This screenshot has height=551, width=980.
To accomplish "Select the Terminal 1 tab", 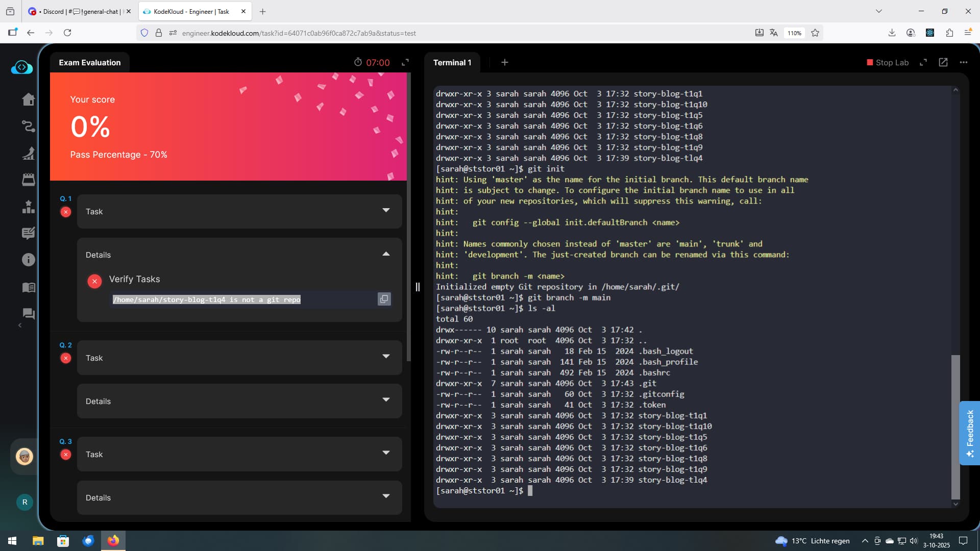I will click(x=452, y=63).
